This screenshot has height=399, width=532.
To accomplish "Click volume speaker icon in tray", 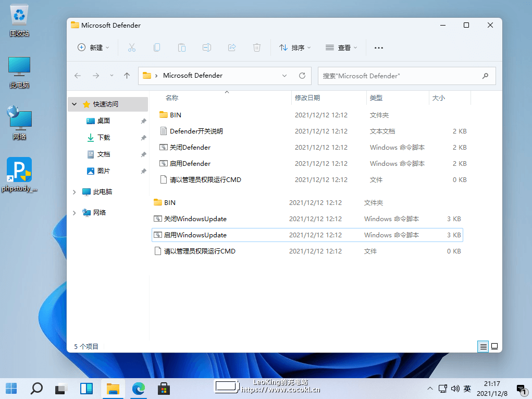I will tap(455, 389).
